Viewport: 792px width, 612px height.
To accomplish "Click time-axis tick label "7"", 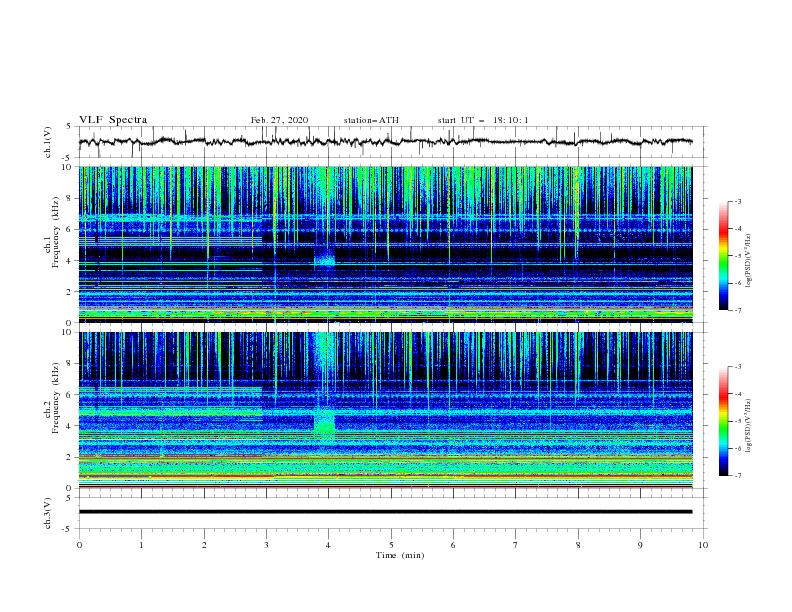I will [516, 545].
